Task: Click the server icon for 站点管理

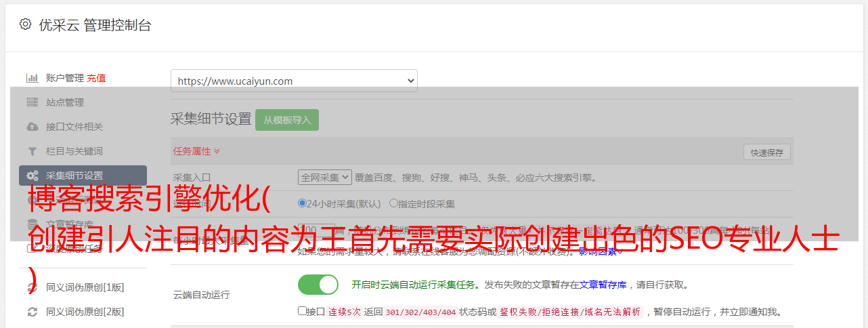Action: [32, 102]
